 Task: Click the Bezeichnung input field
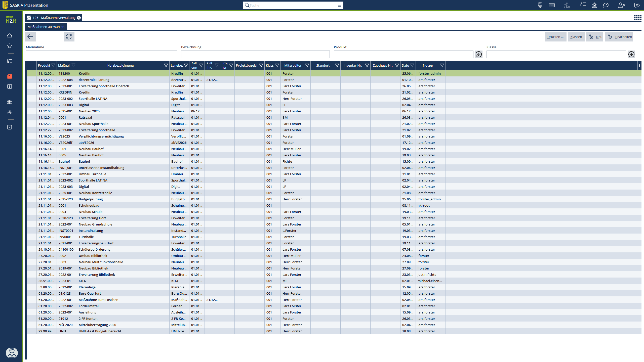pyautogui.click(x=255, y=54)
